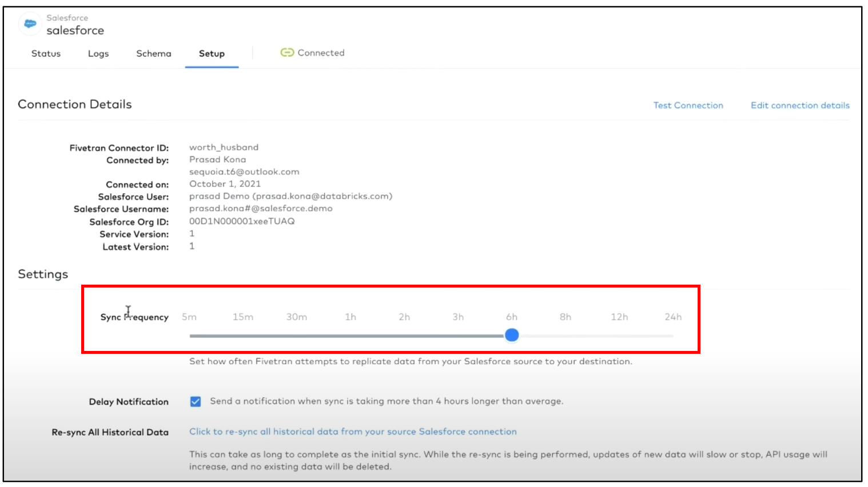
Task: Click re-sync all historical data link
Action: [x=353, y=432]
